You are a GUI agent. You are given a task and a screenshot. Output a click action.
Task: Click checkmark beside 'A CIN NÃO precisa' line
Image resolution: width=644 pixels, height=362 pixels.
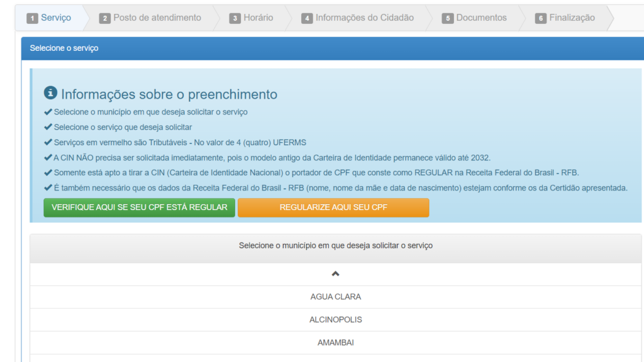point(48,157)
